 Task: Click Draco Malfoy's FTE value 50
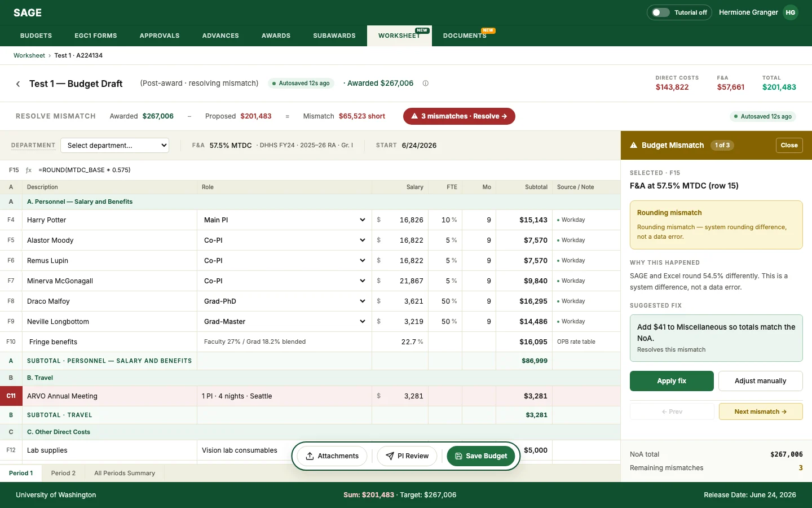(x=445, y=301)
